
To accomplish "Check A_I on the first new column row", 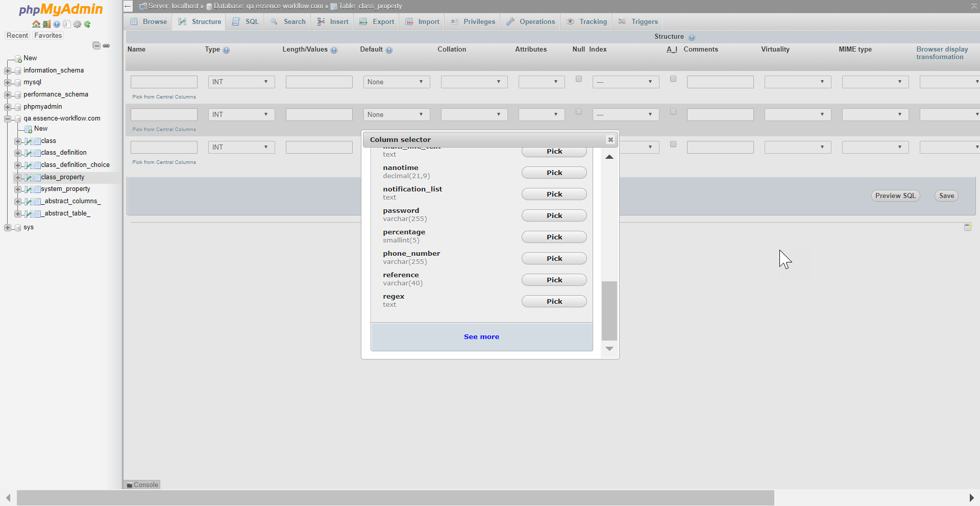I will (673, 79).
